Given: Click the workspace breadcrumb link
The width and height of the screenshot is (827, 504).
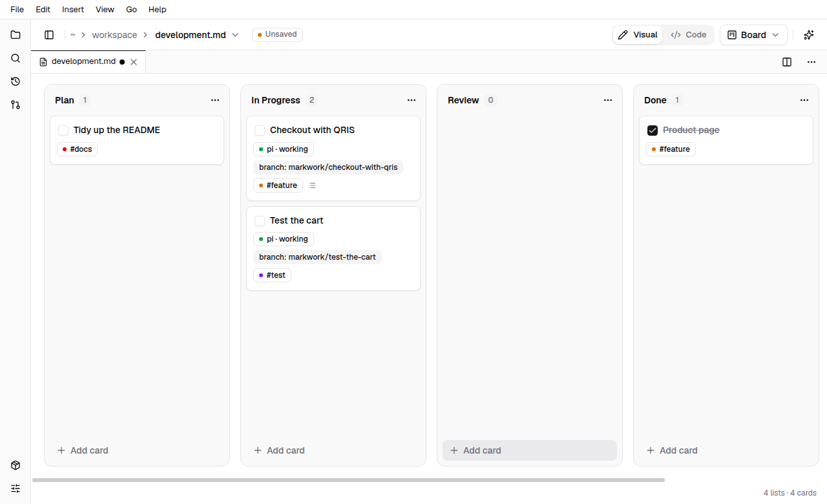Looking at the screenshot, I should [114, 35].
